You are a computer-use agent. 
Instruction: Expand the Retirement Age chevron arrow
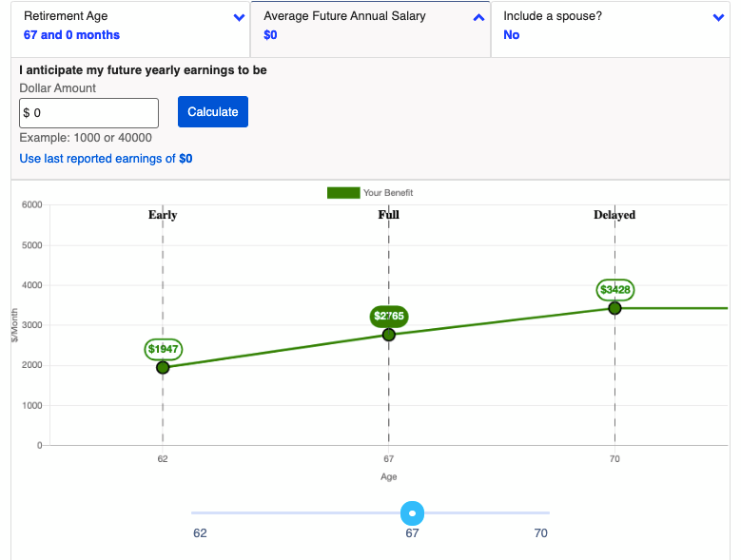pyautogui.click(x=239, y=18)
